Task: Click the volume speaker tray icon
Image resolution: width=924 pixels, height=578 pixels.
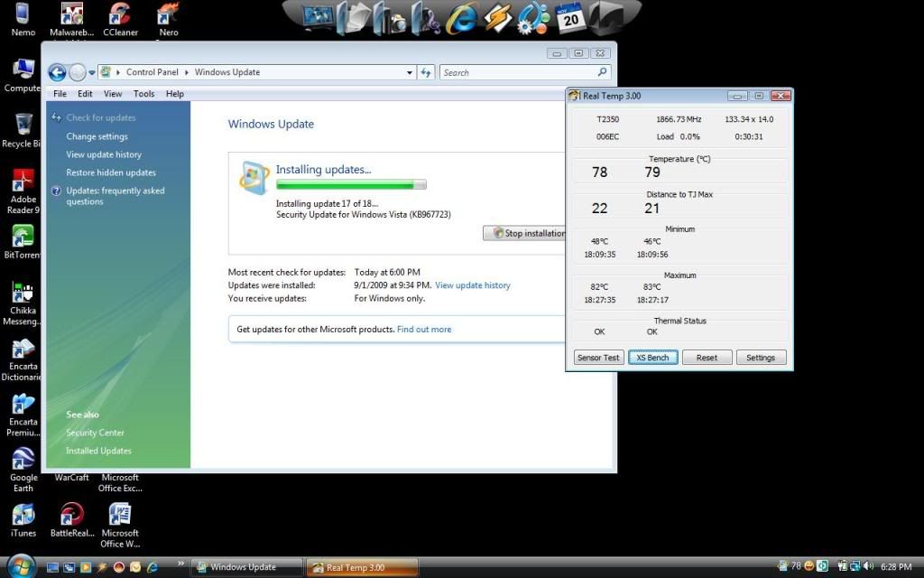Action: 867,566
